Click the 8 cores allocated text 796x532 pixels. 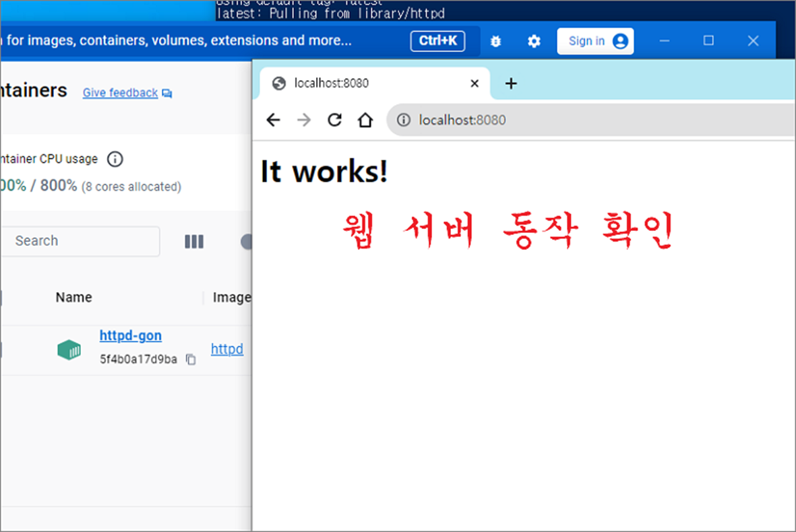(131, 187)
